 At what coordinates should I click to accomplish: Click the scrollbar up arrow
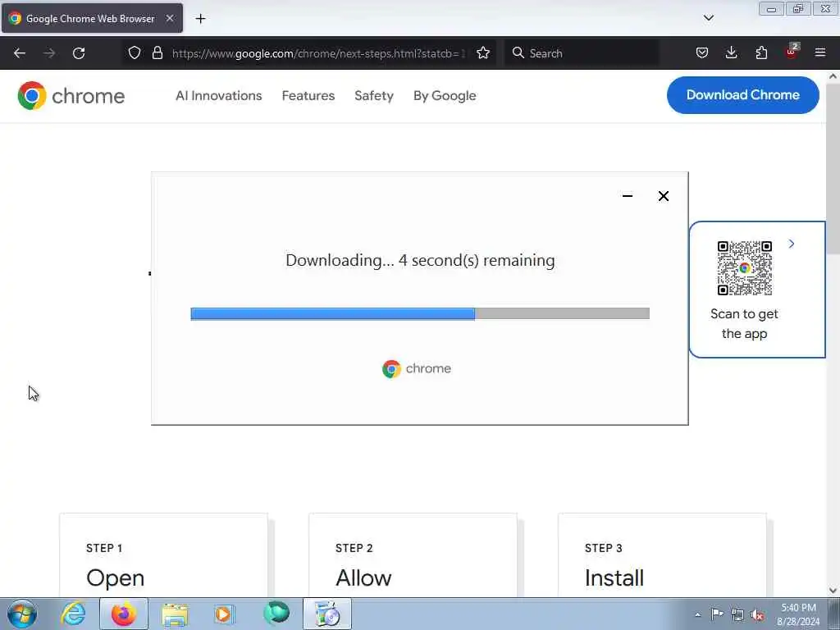point(833,76)
